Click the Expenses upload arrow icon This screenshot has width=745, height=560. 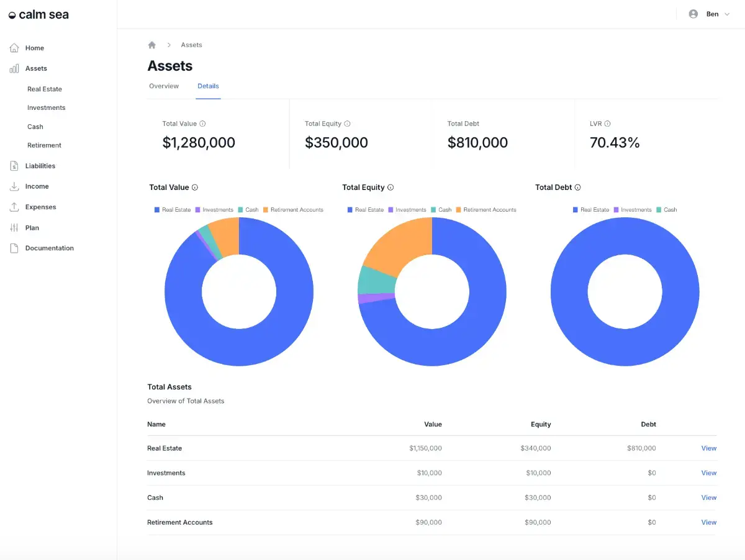(14, 207)
